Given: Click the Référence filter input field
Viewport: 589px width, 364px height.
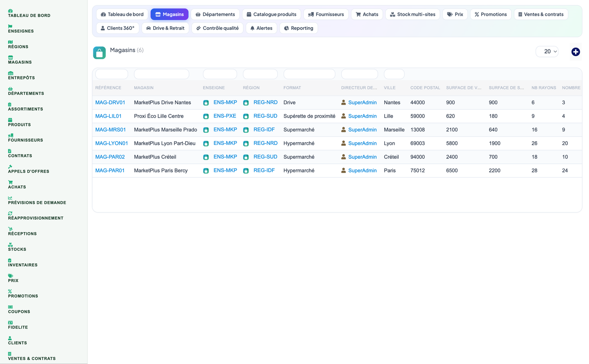Looking at the screenshot, I should coord(112,74).
